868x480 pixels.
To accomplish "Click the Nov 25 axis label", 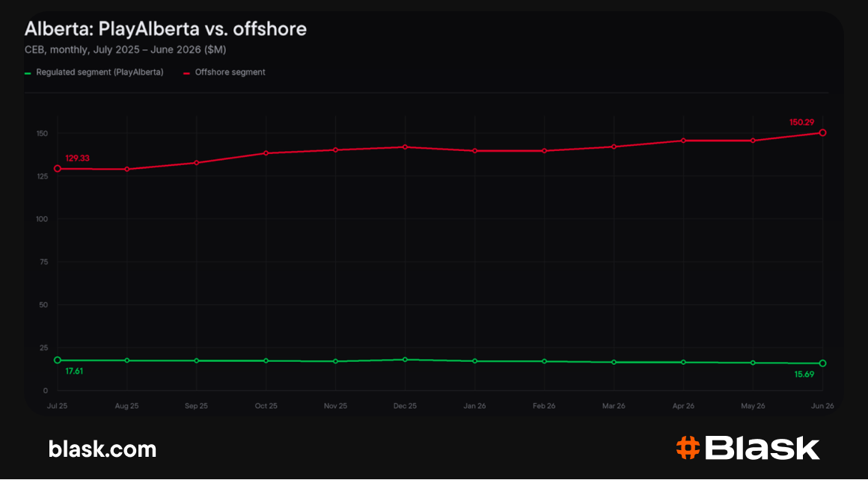I will (x=335, y=406).
